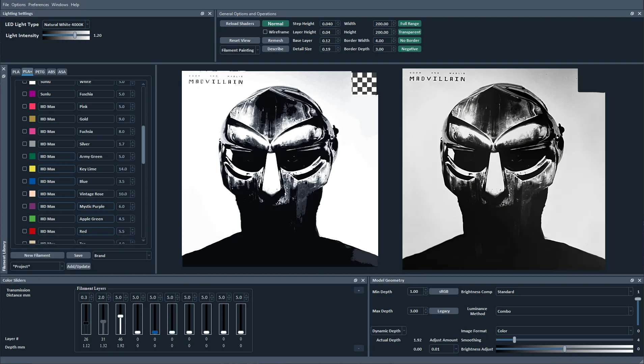Click the Min Depth input field
The height and width of the screenshot is (364, 644).
tap(416, 291)
